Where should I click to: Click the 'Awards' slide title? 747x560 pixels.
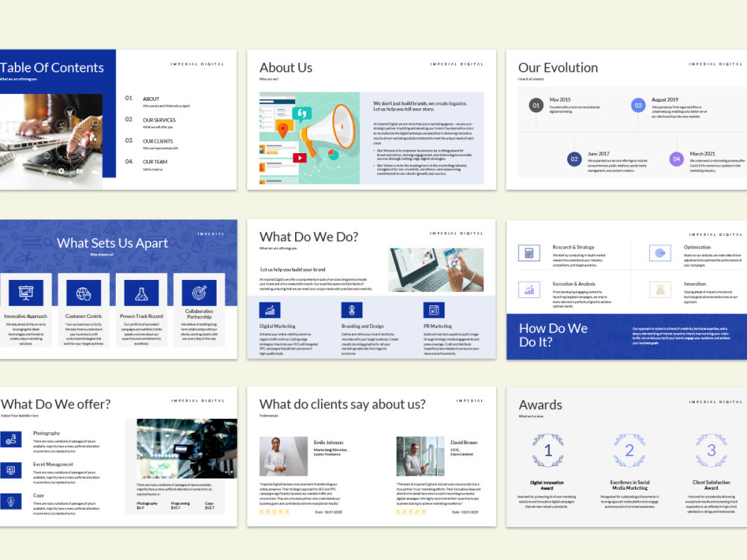[x=540, y=405]
